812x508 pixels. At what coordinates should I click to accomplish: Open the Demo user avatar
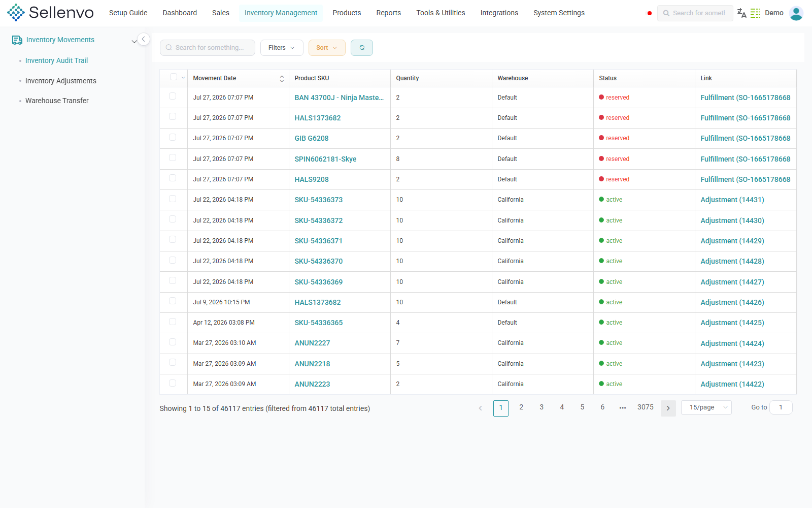pos(796,13)
